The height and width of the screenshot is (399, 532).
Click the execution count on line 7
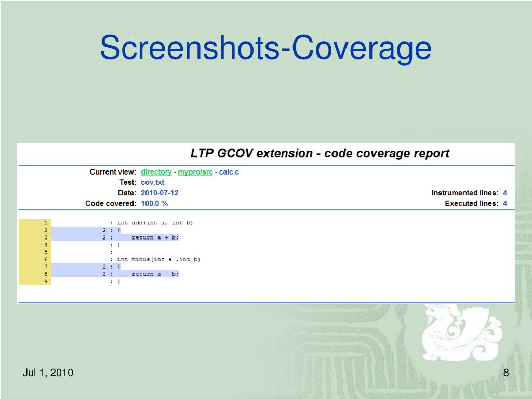point(104,267)
